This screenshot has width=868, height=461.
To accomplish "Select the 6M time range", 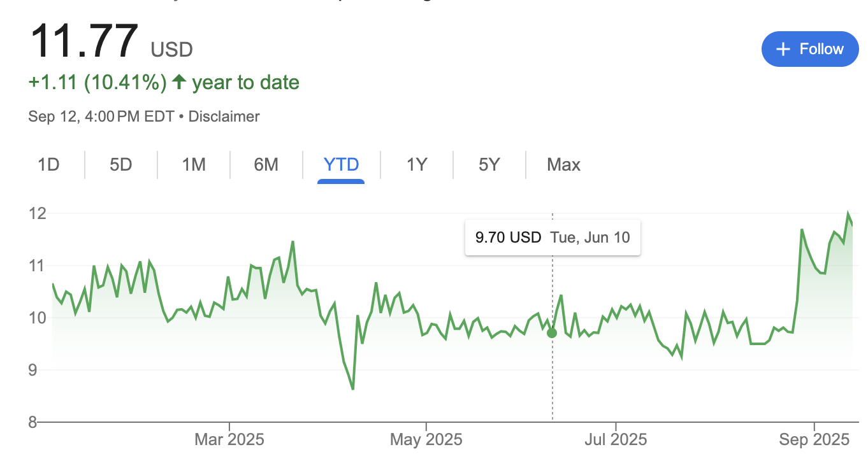I will pos(266,165).
